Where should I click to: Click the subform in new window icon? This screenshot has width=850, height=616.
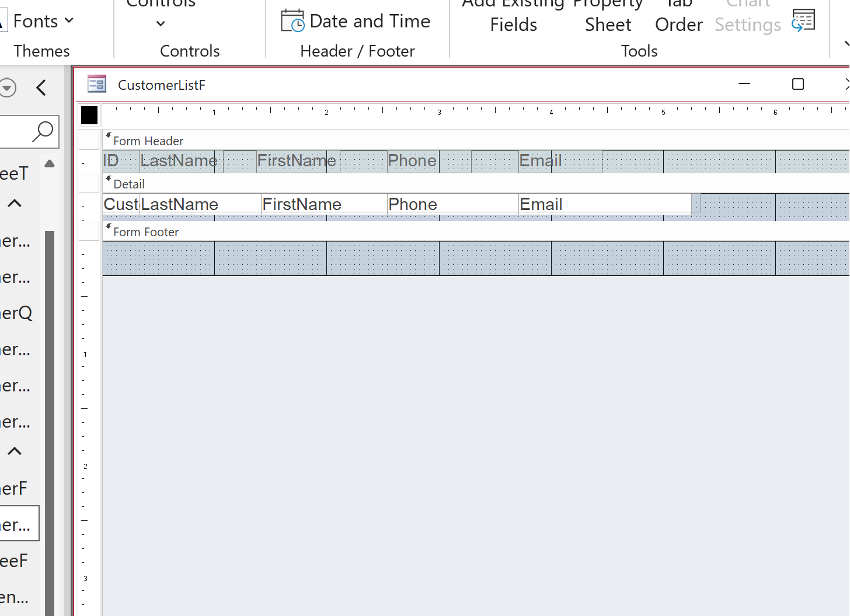tap(803, 21)
